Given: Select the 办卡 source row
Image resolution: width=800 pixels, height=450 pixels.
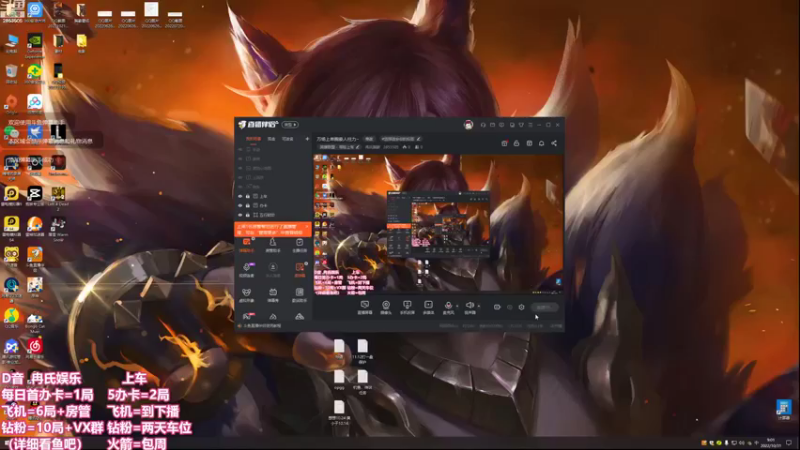Looking at the screenshot, I should click(273, 206).
